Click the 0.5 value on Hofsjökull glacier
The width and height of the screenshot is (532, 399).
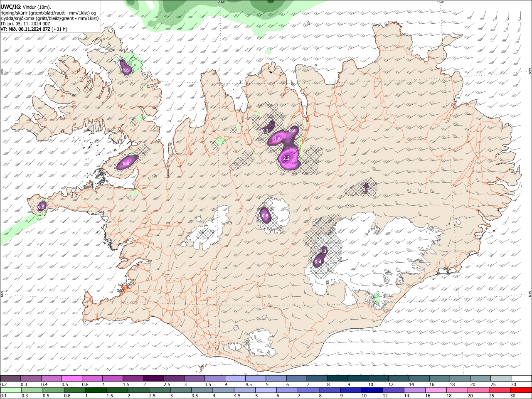tap(265, 215)
